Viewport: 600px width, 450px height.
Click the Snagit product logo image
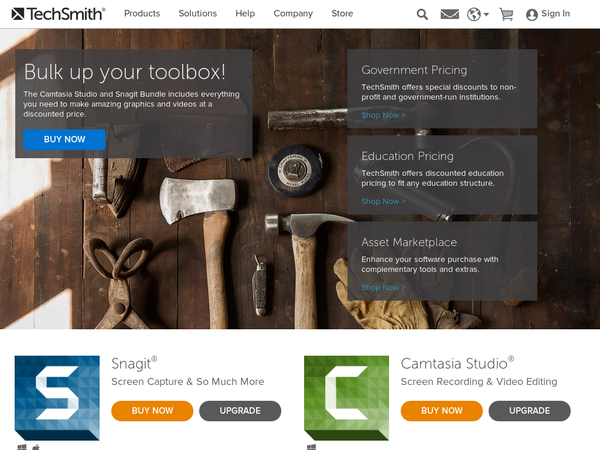57,398
